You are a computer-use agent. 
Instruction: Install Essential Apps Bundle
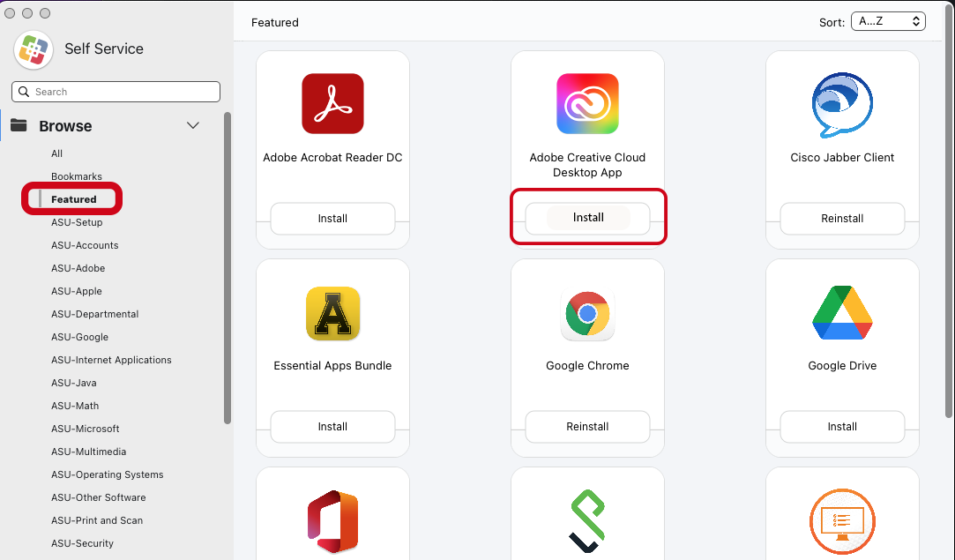pos(332,427)
